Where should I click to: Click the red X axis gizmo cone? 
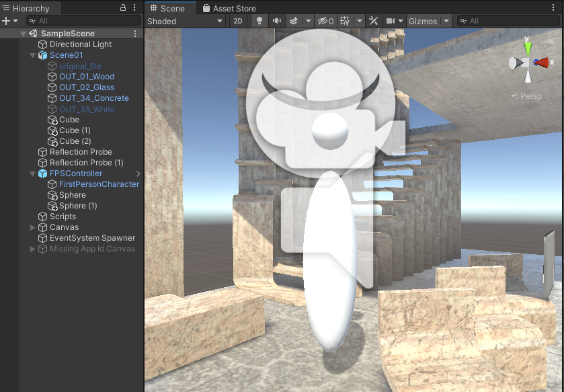coord(542,63)
